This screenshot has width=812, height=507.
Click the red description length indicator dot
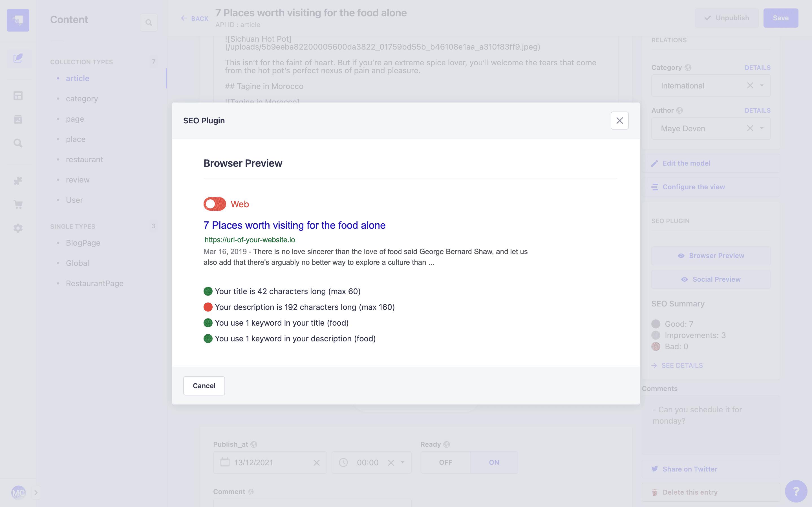pos(208,307)
